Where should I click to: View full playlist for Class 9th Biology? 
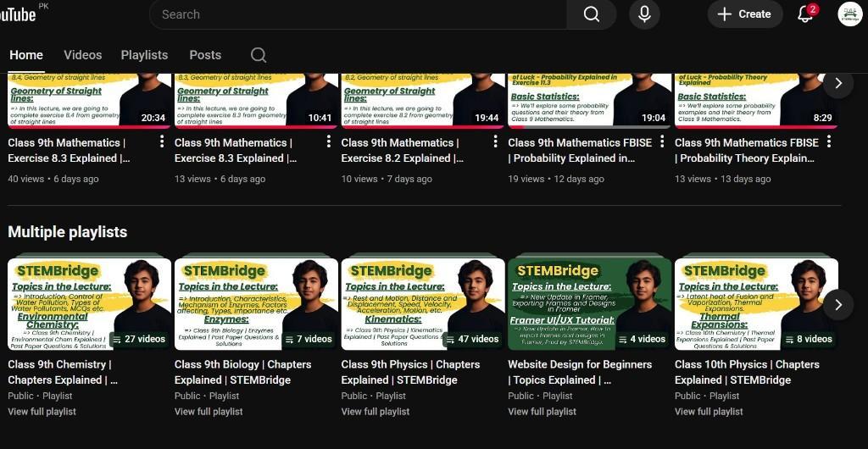(x=209, y=412)
